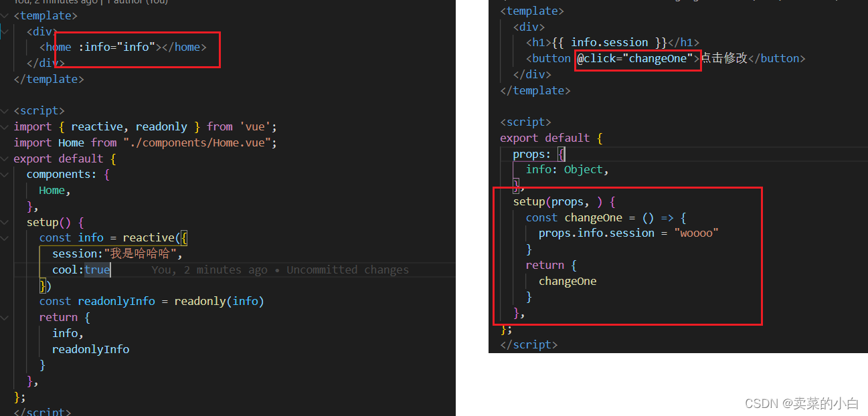Click the closing </template> tag in right editor
This screenshot has width=868, height=416.
click(x=535, y=90)
